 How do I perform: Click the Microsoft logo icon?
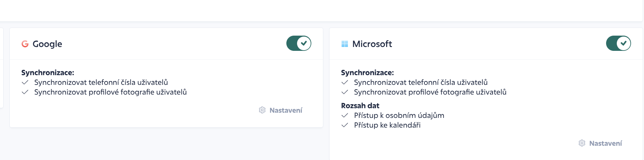(345, 44)
